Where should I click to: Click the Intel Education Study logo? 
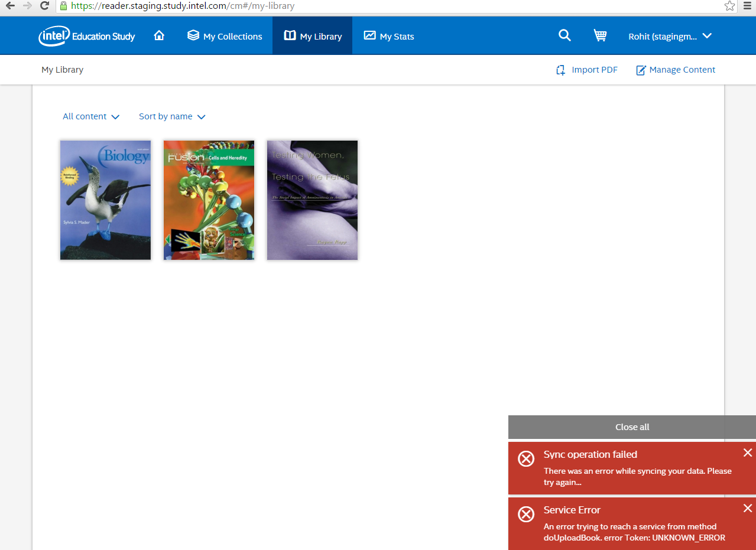pos(87,36)
